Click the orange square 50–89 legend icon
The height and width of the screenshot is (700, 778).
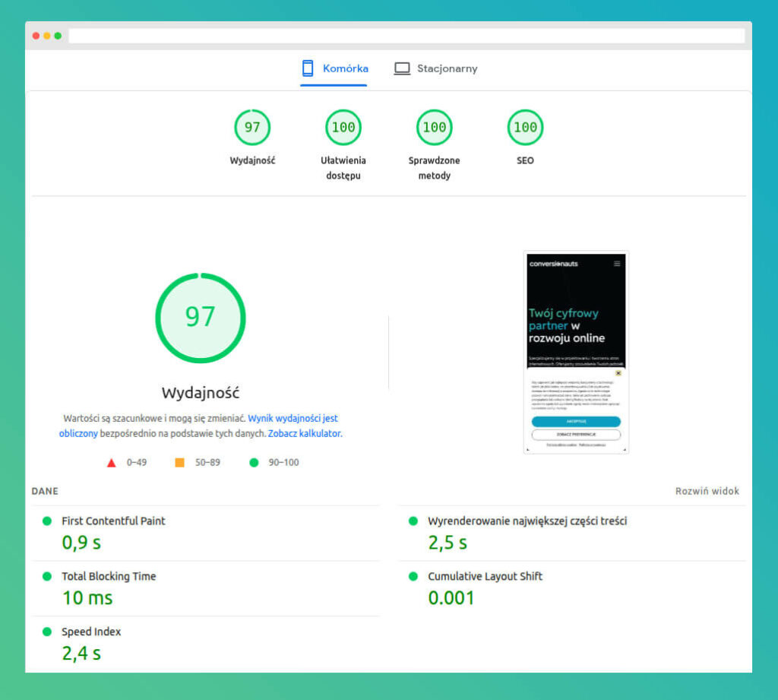coord(180,462)
